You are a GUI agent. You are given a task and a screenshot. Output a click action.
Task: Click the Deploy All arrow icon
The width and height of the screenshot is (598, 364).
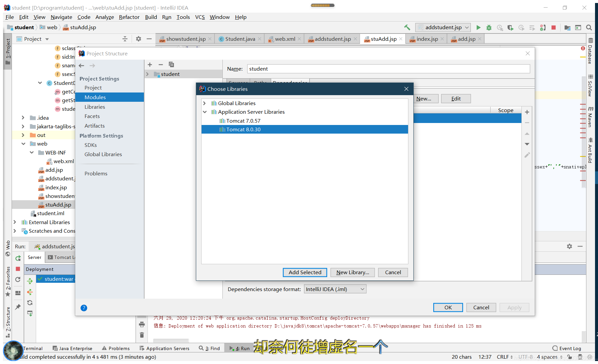[30, 281]
